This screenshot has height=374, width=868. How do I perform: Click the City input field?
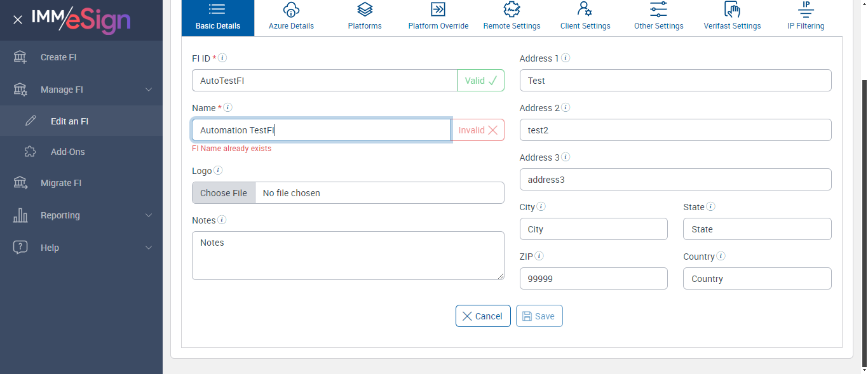(x=593, y=229)
